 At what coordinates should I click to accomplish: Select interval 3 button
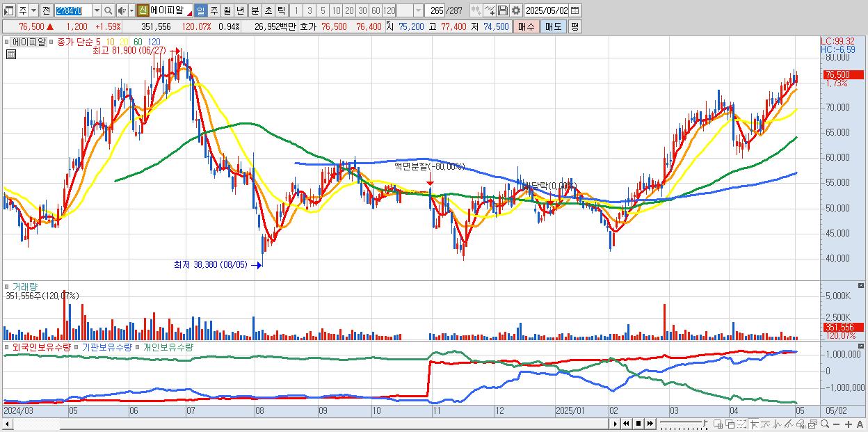pos(310,10)
